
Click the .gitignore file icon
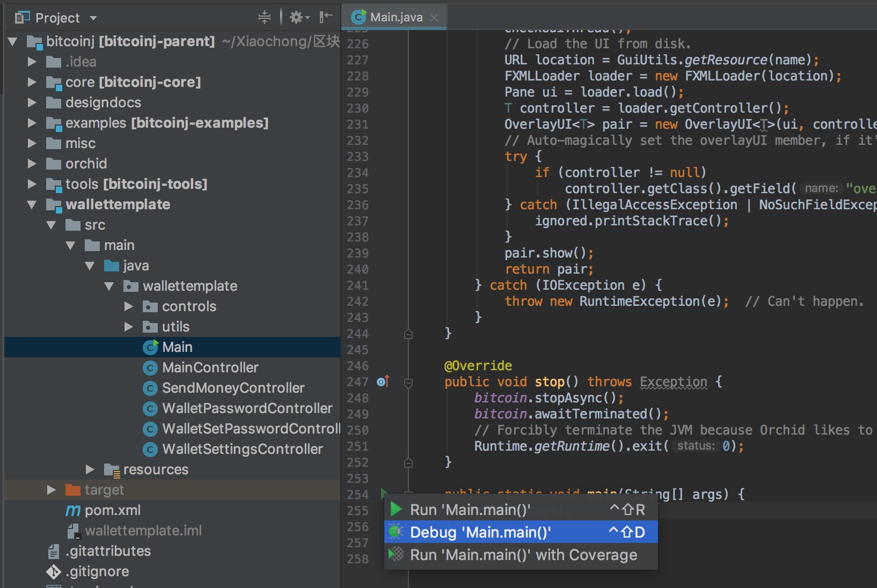point(54,572)
